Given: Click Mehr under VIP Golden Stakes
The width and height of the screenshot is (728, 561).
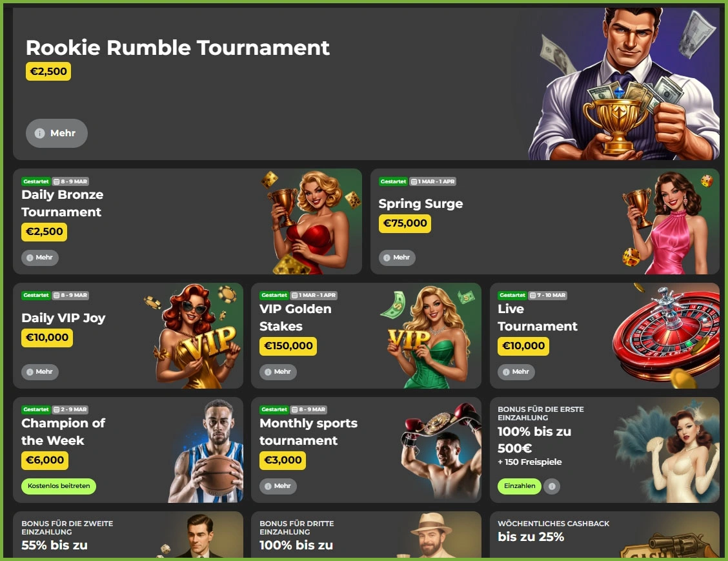Looking at the screenshot, I should 278,371.
